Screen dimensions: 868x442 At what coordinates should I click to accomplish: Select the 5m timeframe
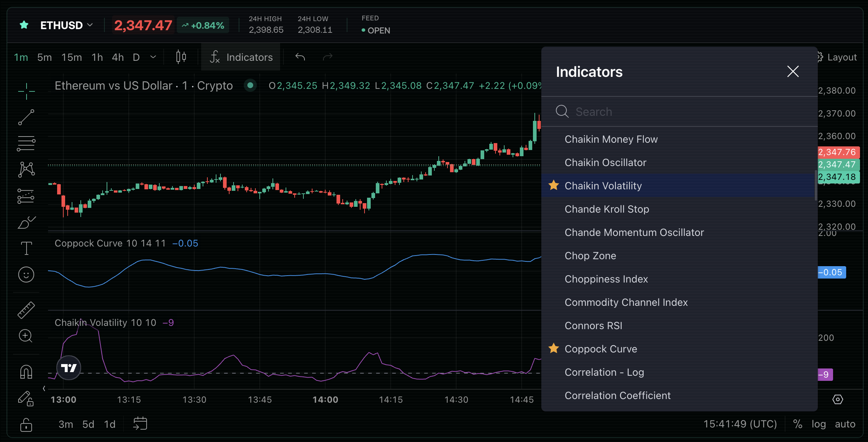[x=44, y=57]
